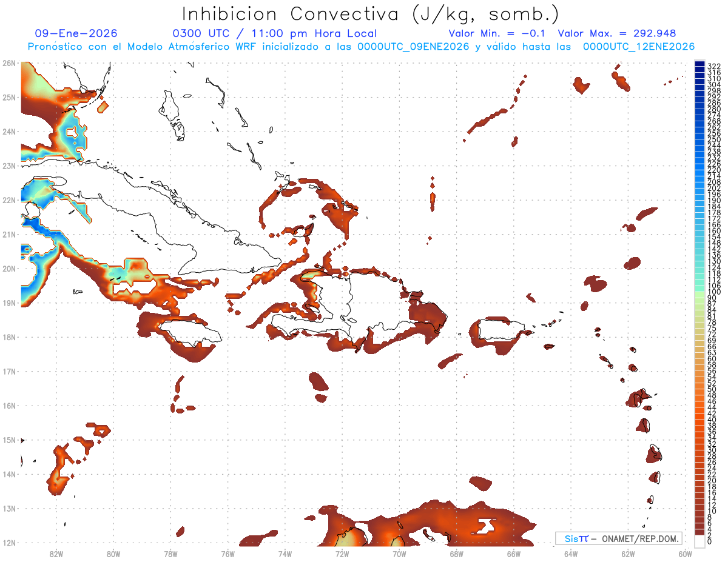Click the '60W' longitude label
Screen dimensions: 728x562
tap(685, 554)
